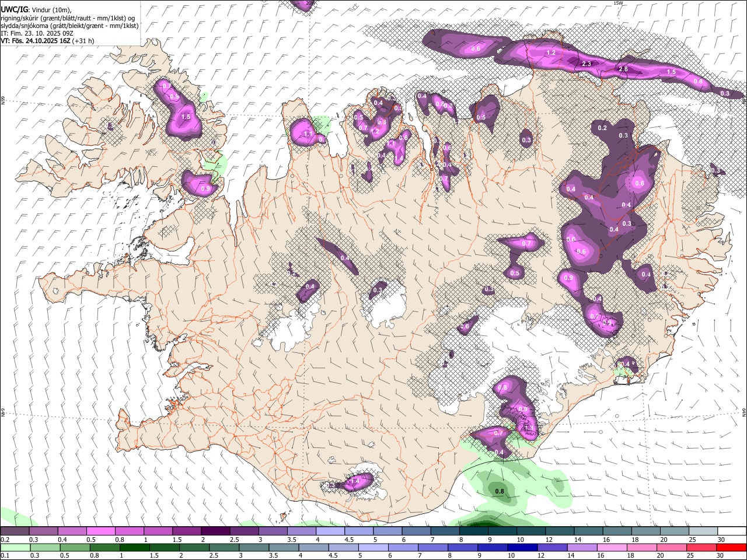
Task: Click the 'VT: Fös. 24.10.2025 16Z (+31 h)' line
Action: tap(47, 41)
